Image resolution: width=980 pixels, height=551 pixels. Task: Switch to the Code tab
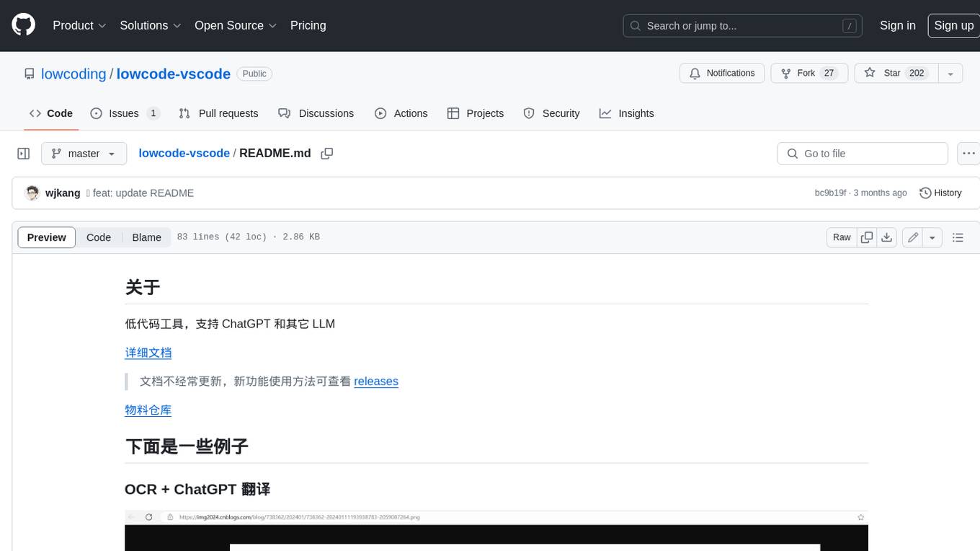click(51, 113)
